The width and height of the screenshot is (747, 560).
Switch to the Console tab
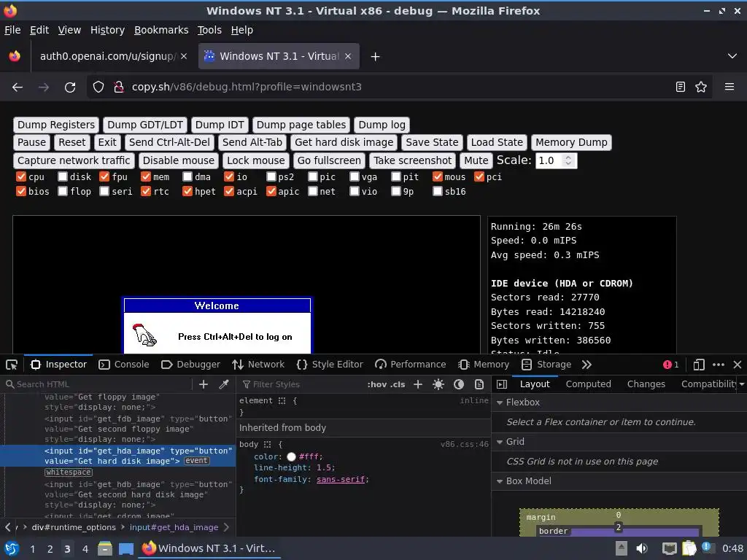click(124, 365)
